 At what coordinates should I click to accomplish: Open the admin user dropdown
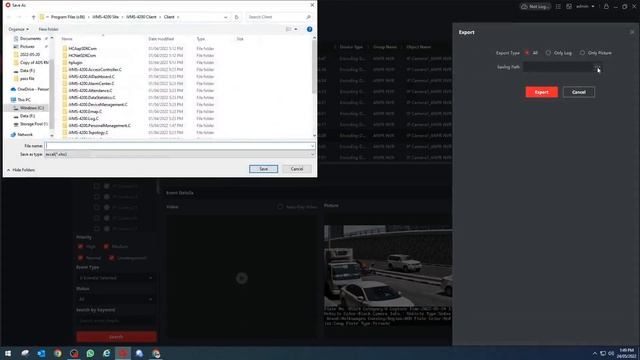click(x=585, y=7)
